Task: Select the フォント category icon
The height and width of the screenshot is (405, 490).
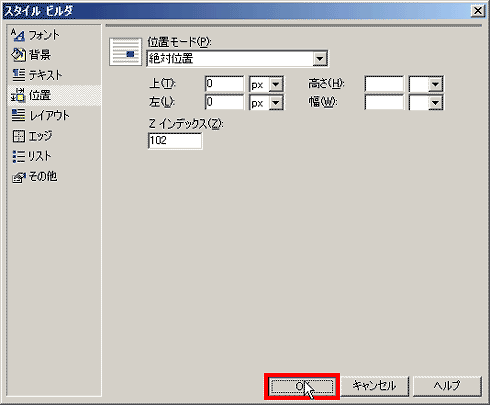Action: coord(18,35)
